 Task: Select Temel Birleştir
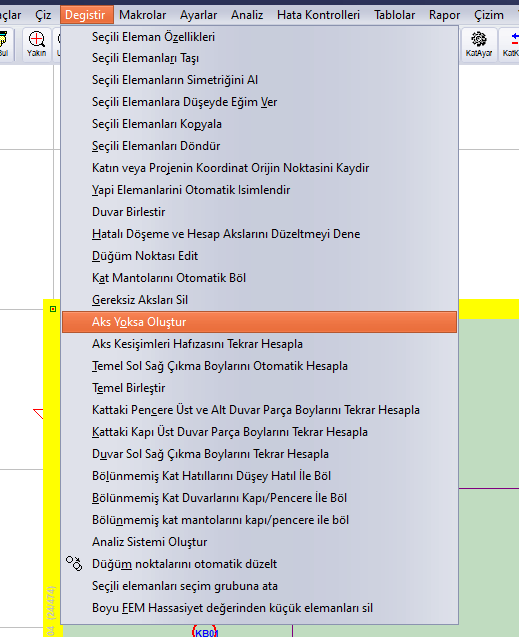260,388
